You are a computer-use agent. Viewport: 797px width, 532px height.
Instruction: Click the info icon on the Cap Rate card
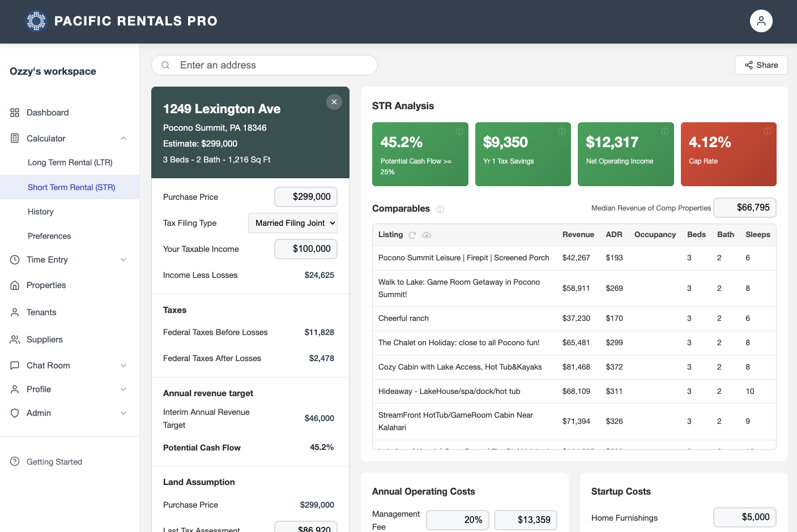click(x=768, y=131)
